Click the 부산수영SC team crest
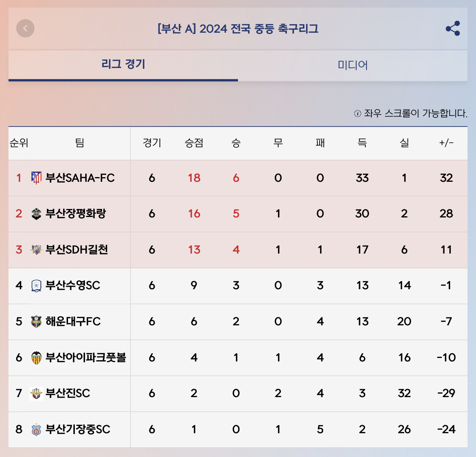The image size is (476, 457). click(37, 285)
